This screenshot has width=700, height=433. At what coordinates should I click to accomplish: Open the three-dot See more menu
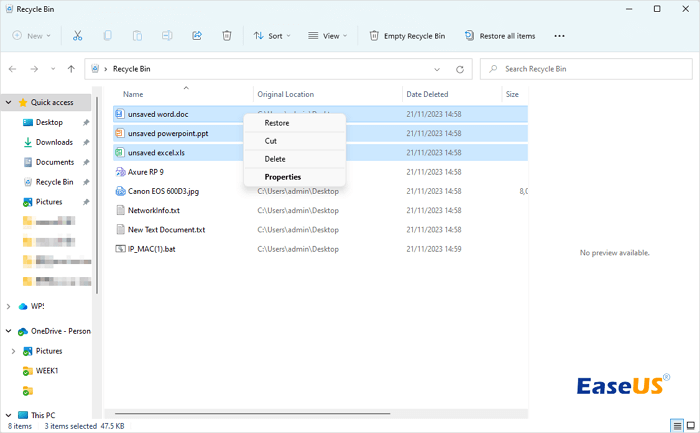pyautogui.click(x=559, y=36)
